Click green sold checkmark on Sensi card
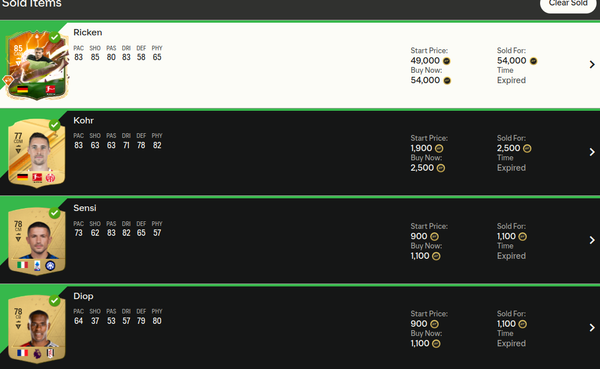This screenshot has height=369, width=600. 55,213
